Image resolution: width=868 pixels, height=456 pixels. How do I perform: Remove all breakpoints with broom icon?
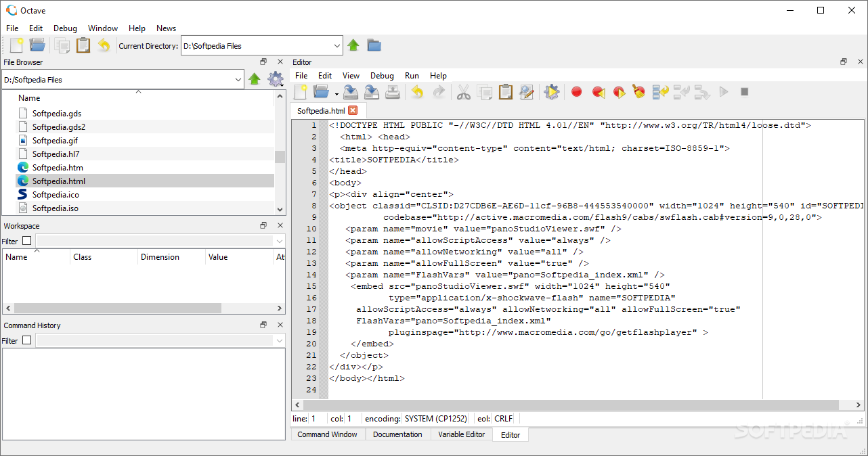click(638, 92)
